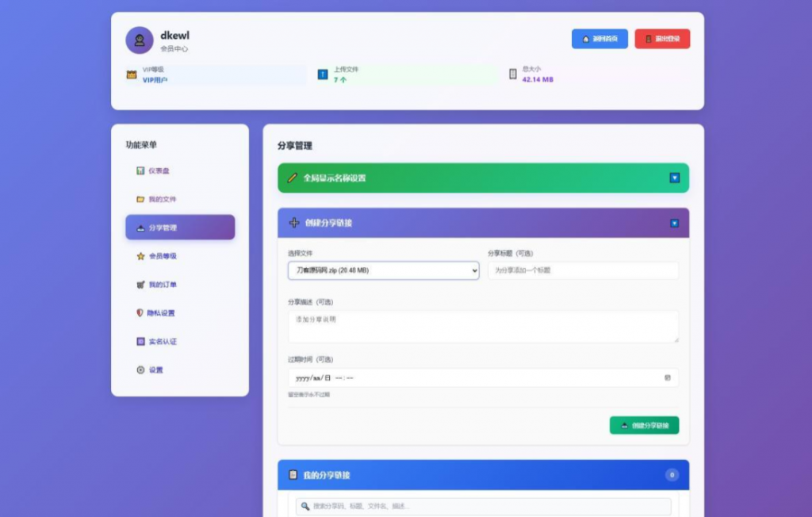Open the 选择文件 file dropdown
This screenshot has height=517, width=812.
(x=383, y=270)
